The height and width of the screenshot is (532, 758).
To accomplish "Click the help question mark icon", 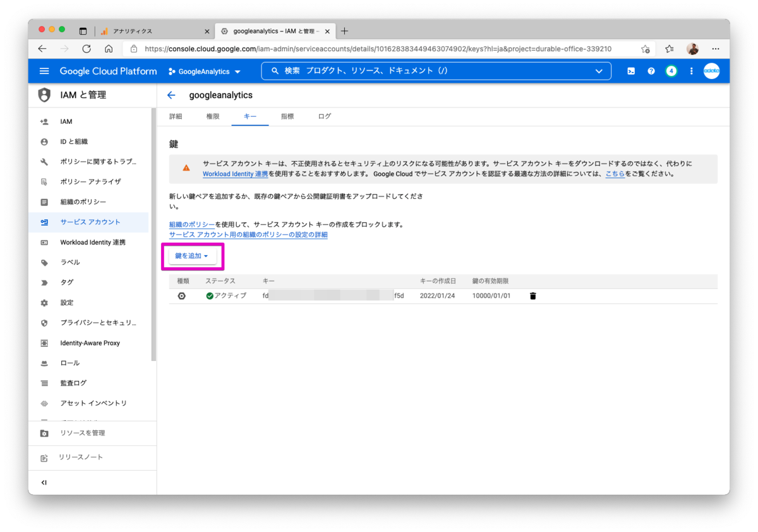I will click(651, 71).
